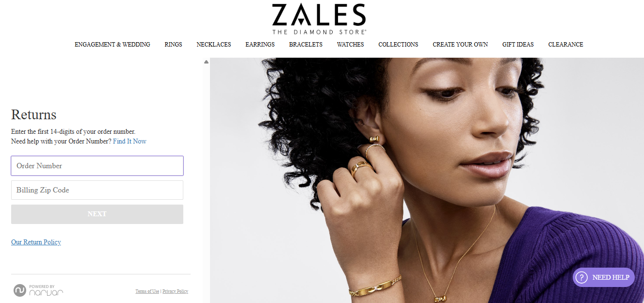Open the Watches menu
The width and height of the screenshot is (644, 303).
pos(351,45)
